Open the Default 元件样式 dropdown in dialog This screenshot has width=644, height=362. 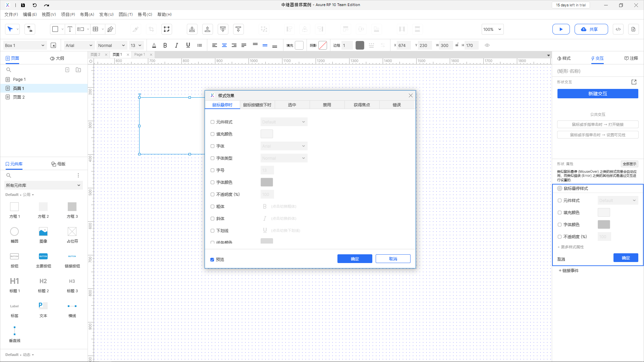pos(284,122)
